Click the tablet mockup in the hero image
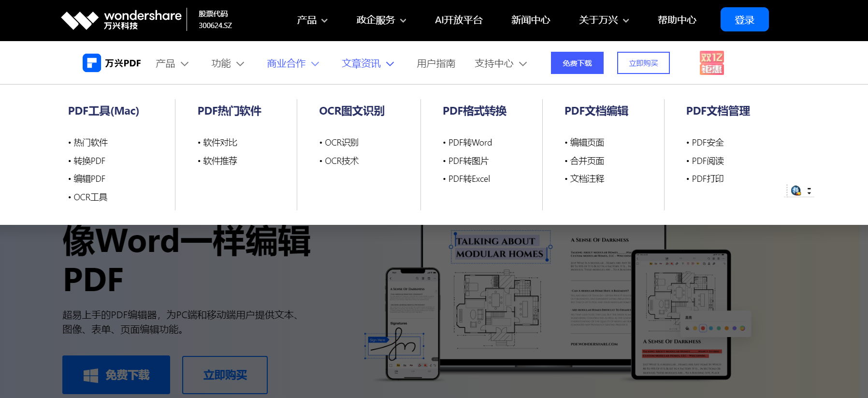This screenshot has height=398, width=868. coord(681,314)
